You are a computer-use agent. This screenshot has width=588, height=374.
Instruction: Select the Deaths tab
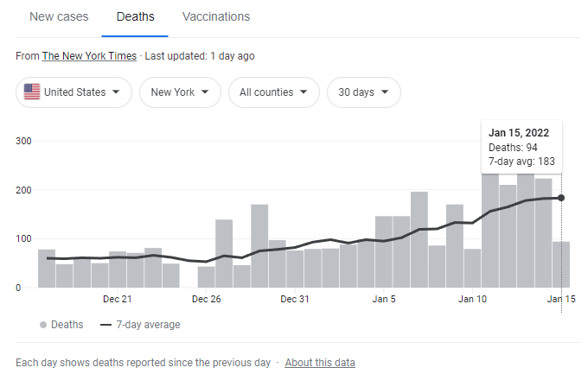(135, 17)
